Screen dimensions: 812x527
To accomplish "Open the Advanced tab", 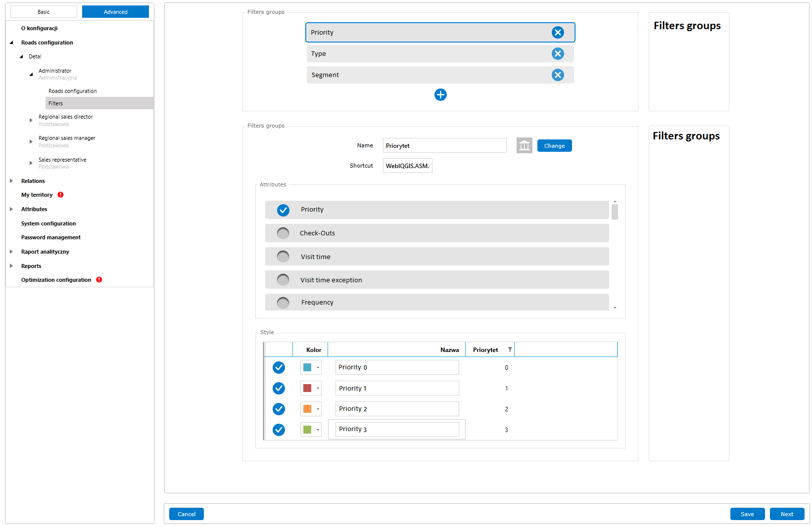I will click(x=115, y=12).
